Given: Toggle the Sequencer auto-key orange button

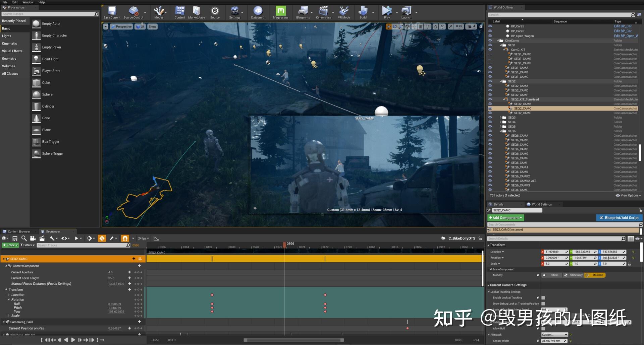Looking at the screenshot, I should tap(102, 238).
